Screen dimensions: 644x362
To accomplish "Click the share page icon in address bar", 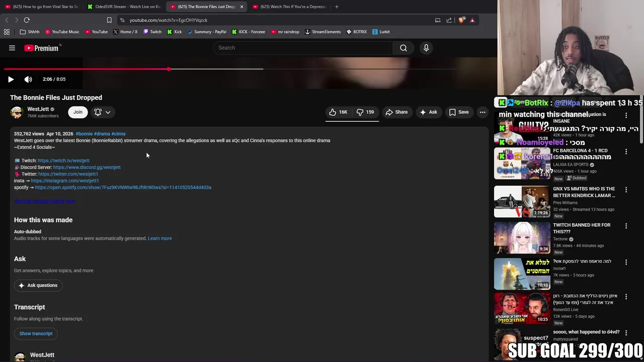I will (449, 20).
